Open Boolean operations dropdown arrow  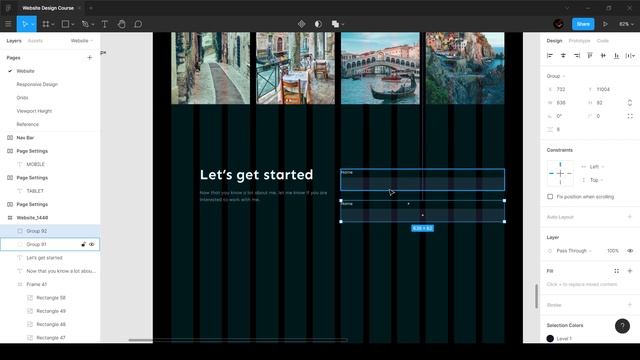(x=343, y=24)
